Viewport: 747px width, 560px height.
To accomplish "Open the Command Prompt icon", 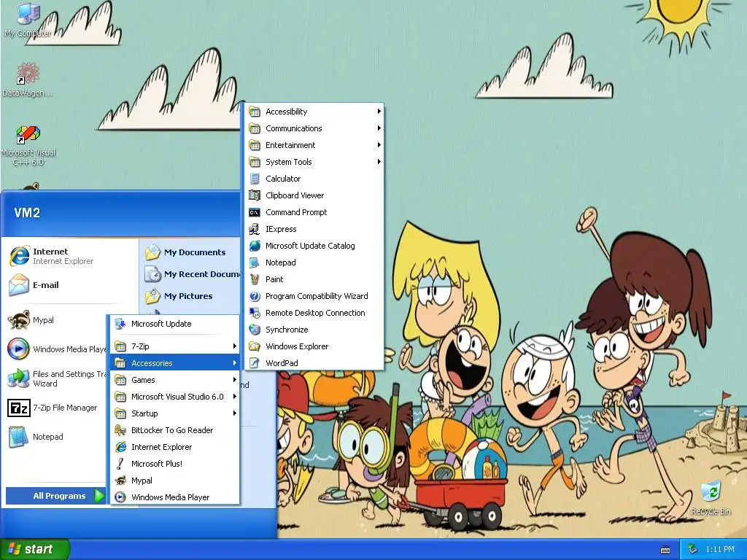I will [x=255, y=212].
